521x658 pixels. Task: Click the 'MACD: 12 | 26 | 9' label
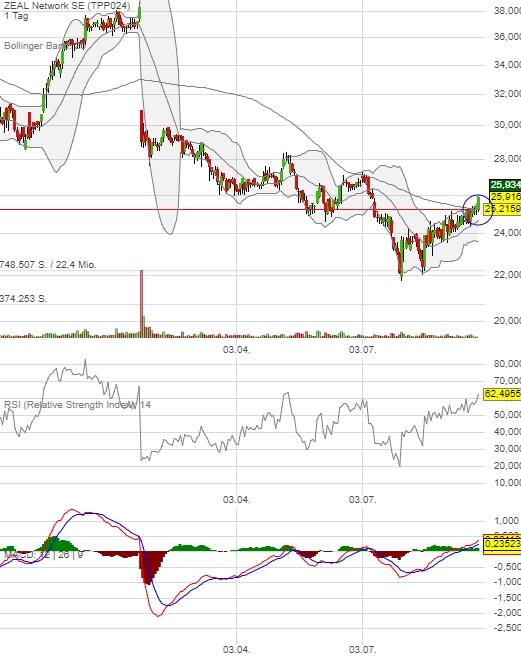point(44,555)
